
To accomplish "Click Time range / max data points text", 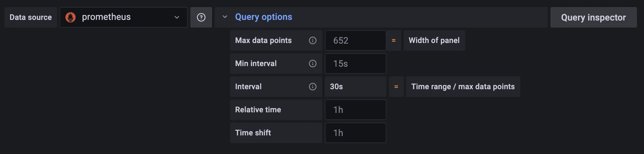I will (x=463, y=87).
